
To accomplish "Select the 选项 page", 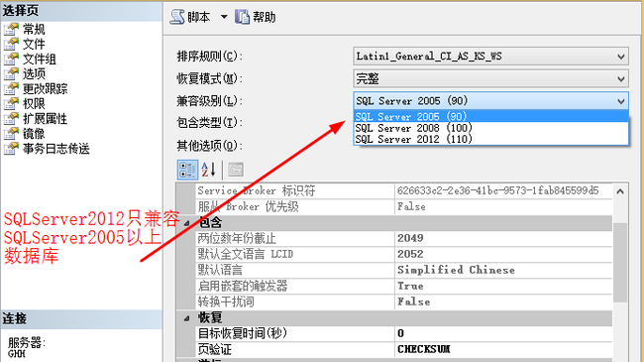I will tap(34, 73).
